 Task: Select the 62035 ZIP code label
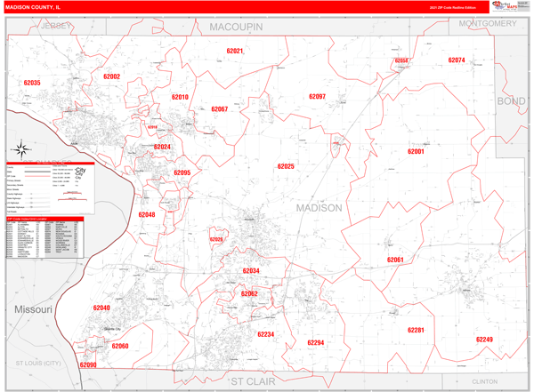pyautogui.click(x=32, y=83)
